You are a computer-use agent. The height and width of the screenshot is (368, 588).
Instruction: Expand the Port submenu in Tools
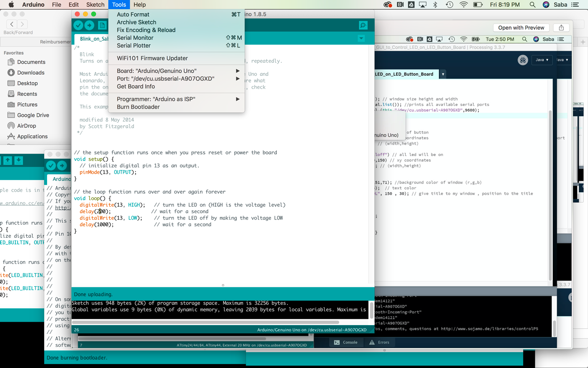pos(176,79)
